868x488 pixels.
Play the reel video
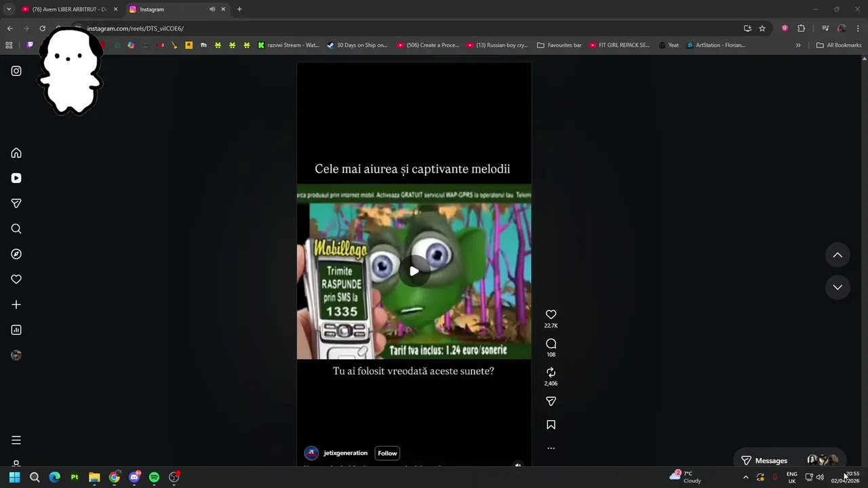point(414,271)
